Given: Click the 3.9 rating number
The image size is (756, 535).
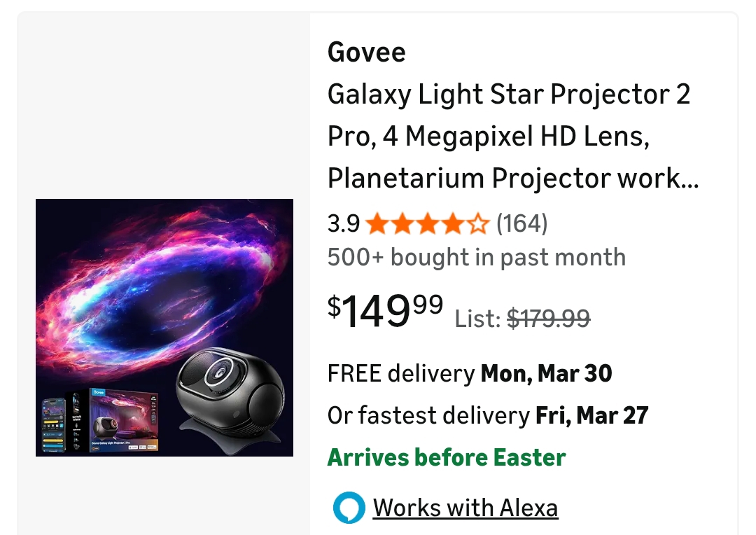Looking at the screenshot, I should click(x=343, y=224).
